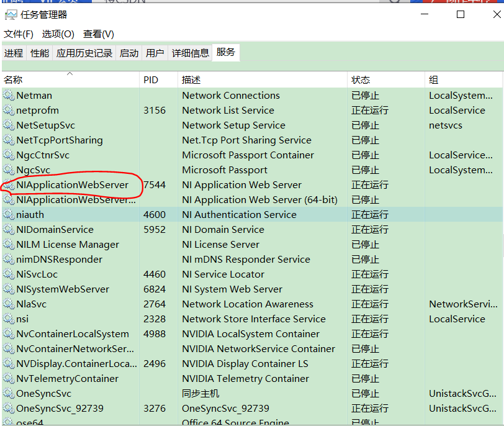
Task: Switch to the 性能 tab
Action: [38, 53]
